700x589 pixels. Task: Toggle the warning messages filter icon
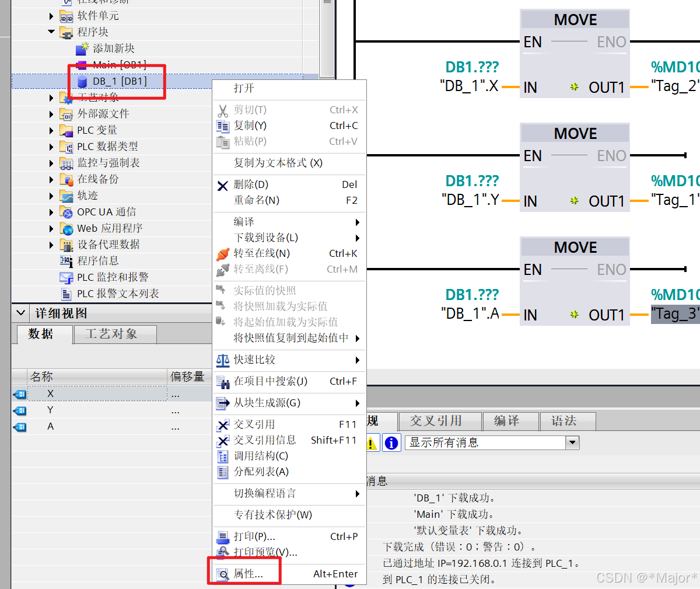pyautogui.click(x=372, y=442)
